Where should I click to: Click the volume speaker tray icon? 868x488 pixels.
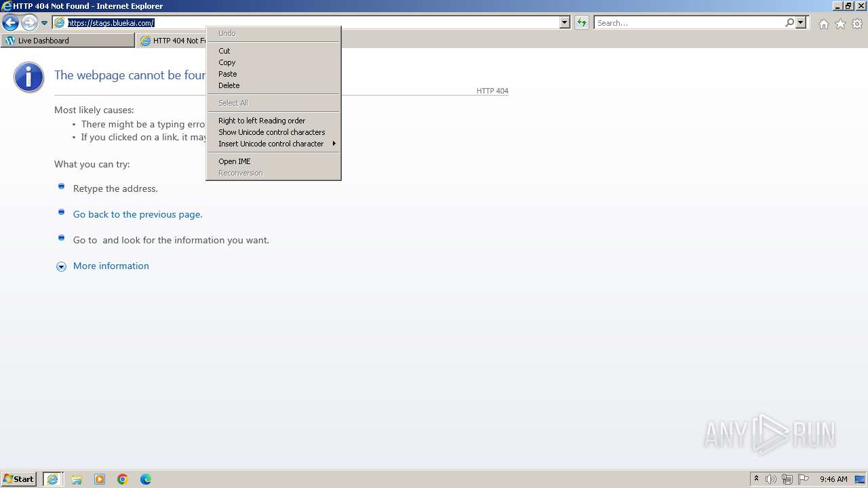coord(771,479)
